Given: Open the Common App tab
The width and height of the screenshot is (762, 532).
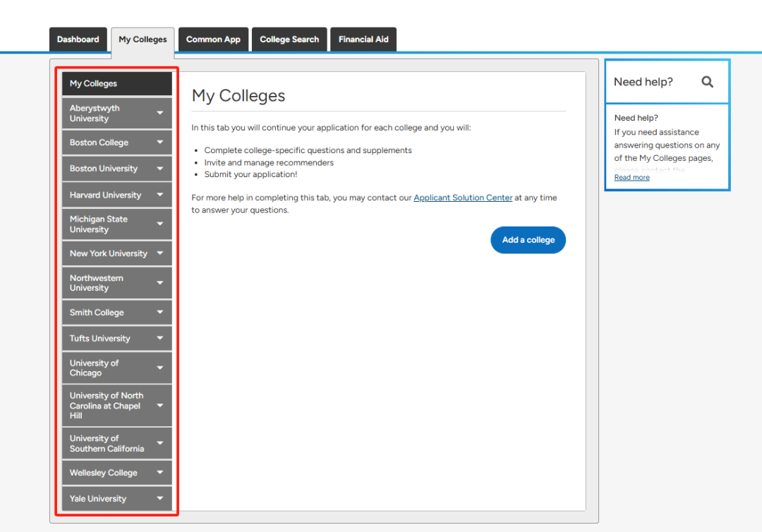Looking at the screenshot, I should [213, 40].
